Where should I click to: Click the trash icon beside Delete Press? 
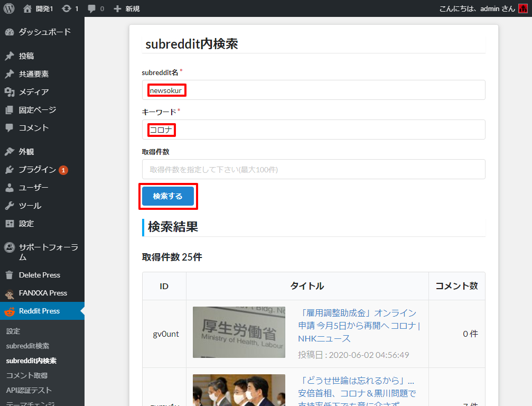pyautogui.click(x=10, y=275)
